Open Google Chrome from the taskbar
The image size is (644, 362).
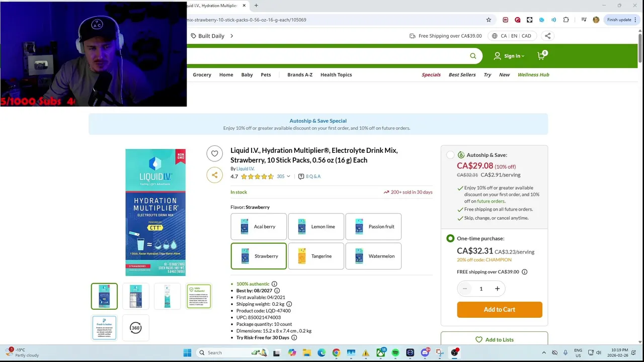point(336,352)
